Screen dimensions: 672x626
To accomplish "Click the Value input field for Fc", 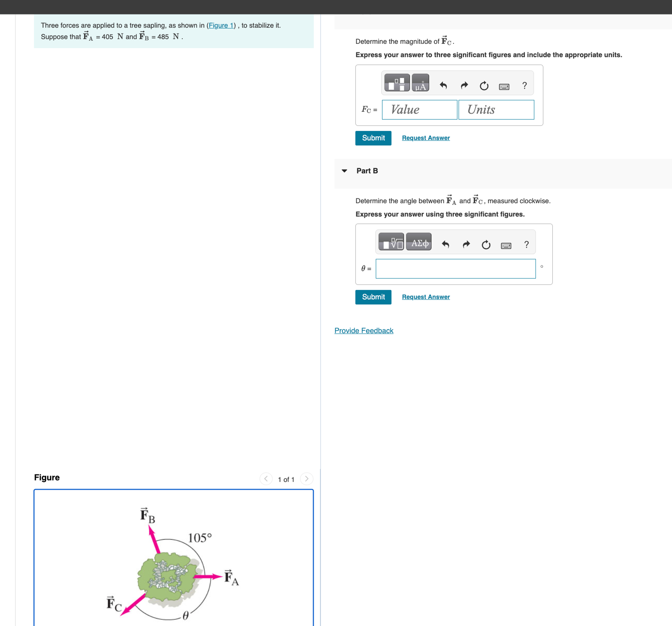I will point(419,110).
